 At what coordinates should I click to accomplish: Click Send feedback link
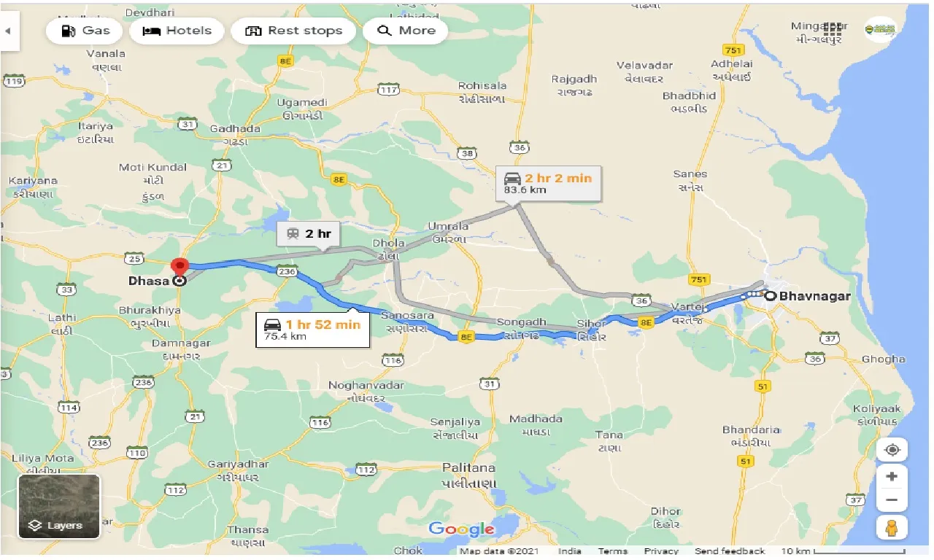[730, 551]
